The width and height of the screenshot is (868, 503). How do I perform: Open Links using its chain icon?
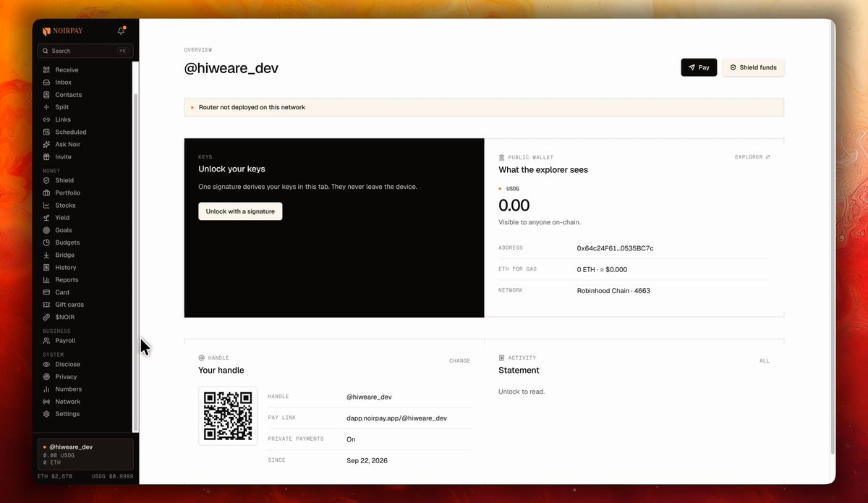coord(46,119)
